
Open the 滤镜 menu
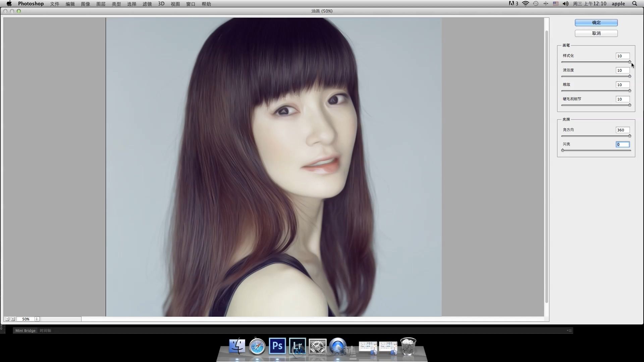point(147,4)
